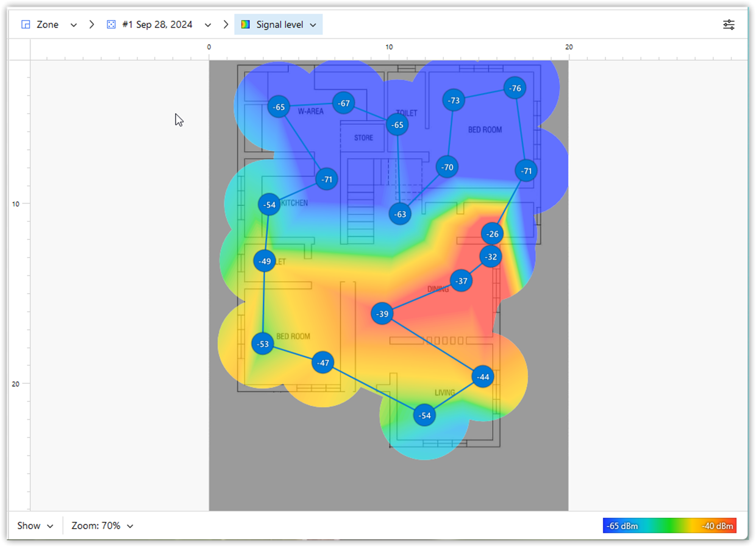Select the -26 measurement point
This screenshot has width=756, height=547.
tap(493, 234)
